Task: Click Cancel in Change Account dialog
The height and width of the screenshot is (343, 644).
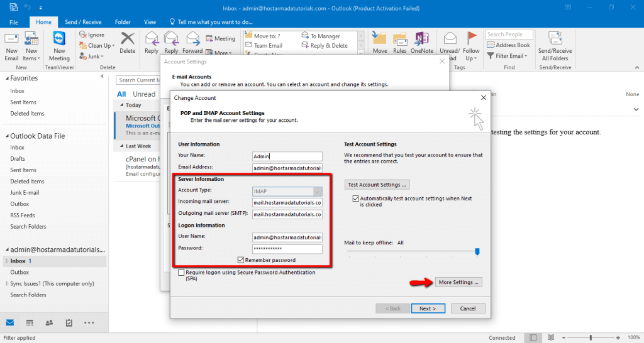Action: point(468,308)
